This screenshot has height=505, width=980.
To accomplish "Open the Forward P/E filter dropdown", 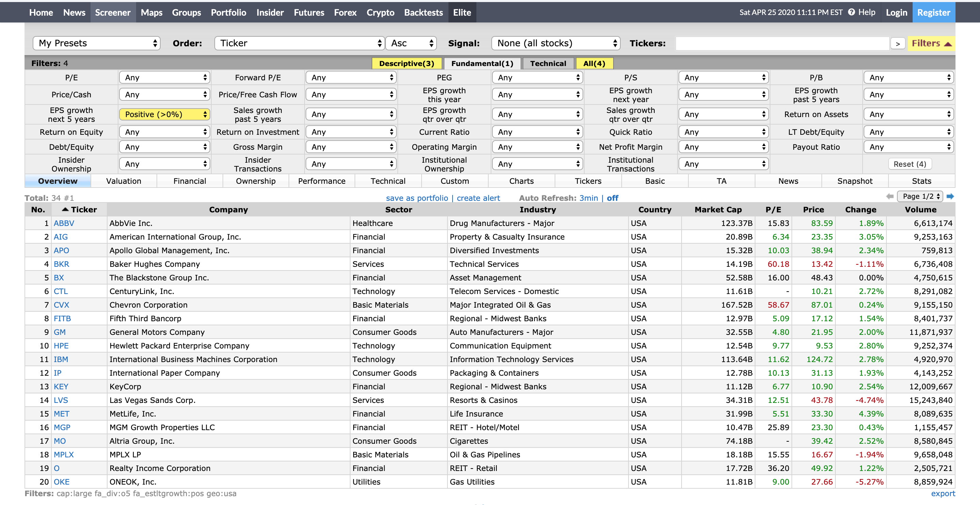I will [351, 78].
